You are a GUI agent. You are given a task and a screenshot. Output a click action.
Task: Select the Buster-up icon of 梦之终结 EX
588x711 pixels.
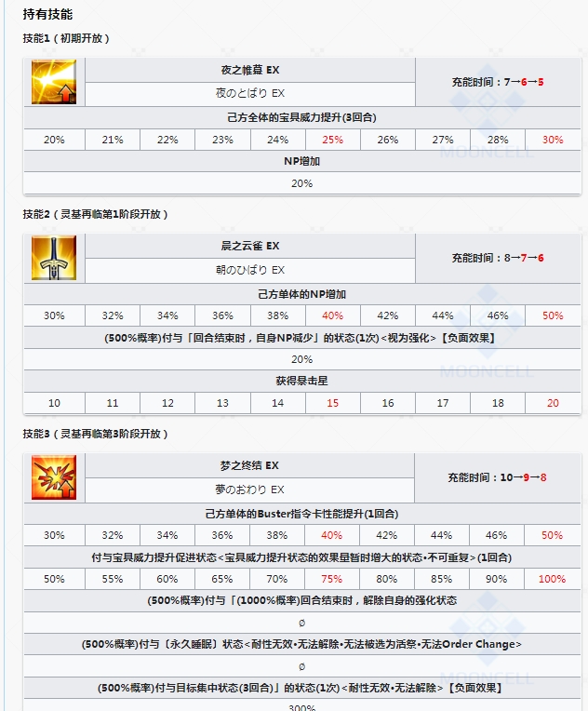click(54, 477)
